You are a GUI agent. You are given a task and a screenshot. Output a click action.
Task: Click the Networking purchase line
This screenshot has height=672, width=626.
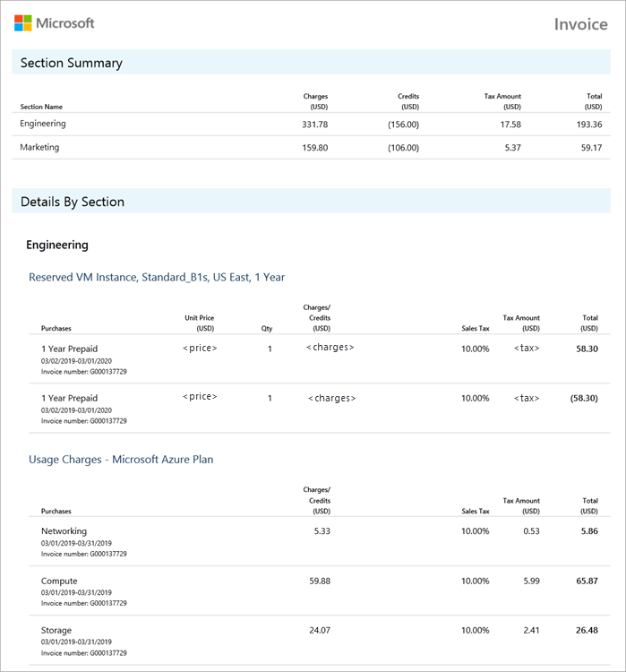click(x=64, y=531)
